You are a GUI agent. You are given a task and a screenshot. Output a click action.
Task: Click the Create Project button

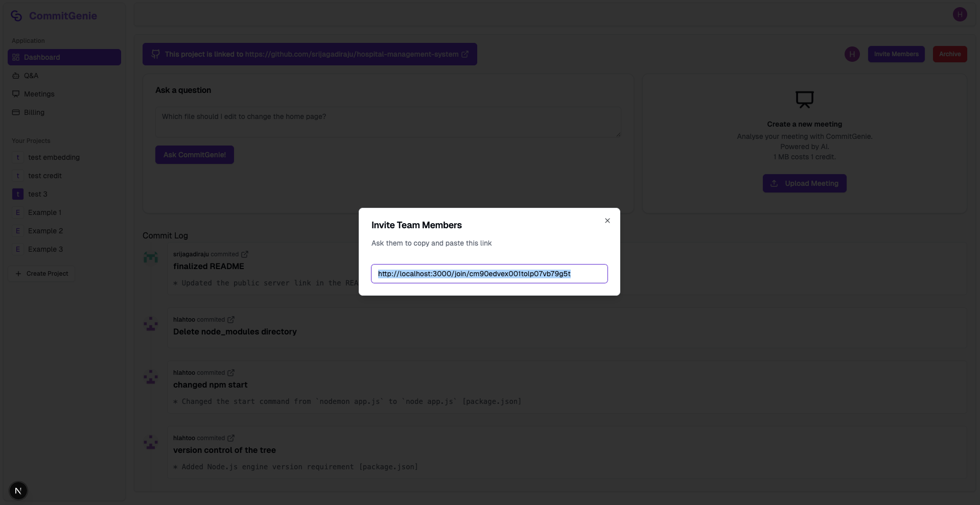coord(42,274)
